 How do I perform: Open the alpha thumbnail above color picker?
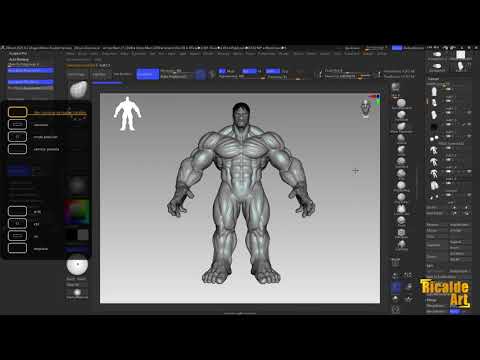tap(77, 185)
